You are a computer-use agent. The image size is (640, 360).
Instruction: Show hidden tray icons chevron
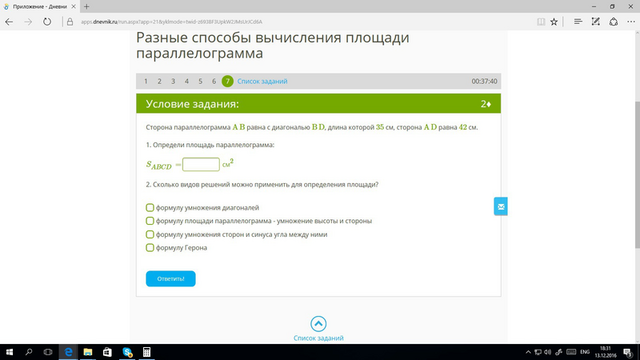click(x=528, y=352)
